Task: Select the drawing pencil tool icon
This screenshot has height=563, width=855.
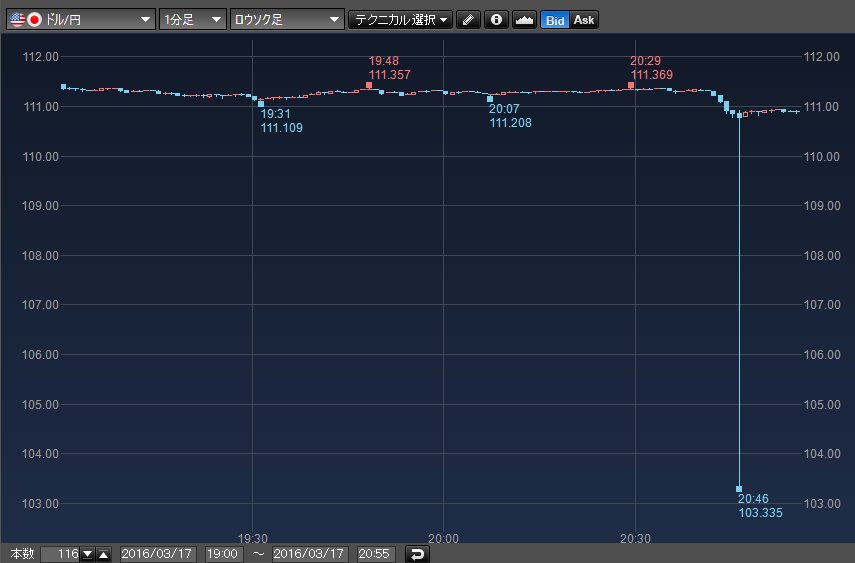Action: (x=468, y=20)
